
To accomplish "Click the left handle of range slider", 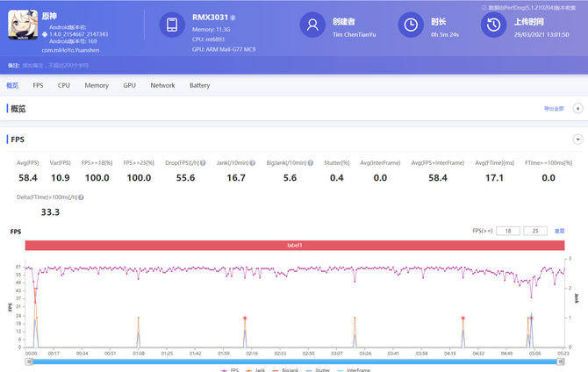I will click(x=29, y=361).
